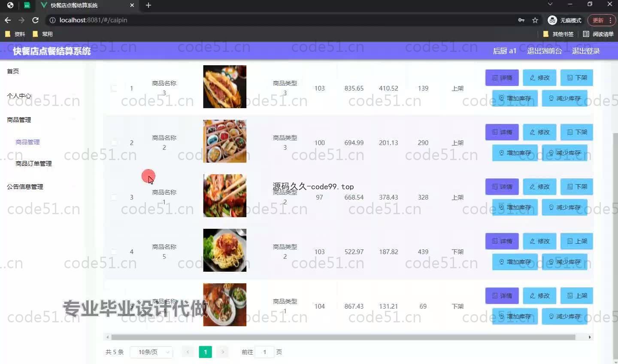This screenshot has width=618, height=364.
Task: View 详情 for product row 3
Action: 502,187
